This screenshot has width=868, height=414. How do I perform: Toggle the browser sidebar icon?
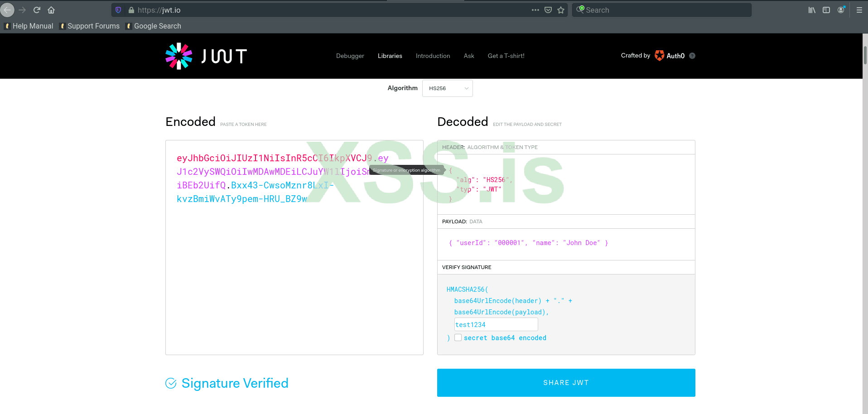click(826, 10)
